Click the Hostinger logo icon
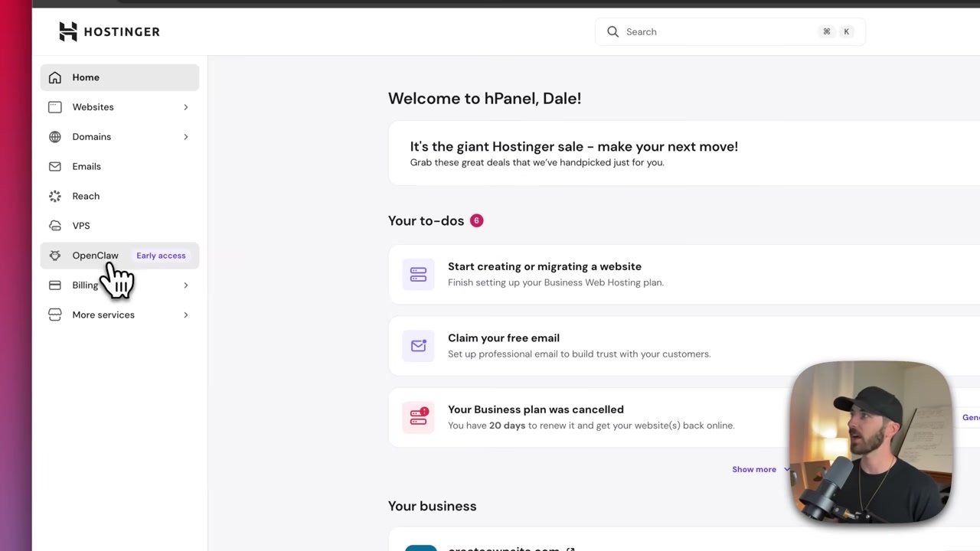This screenshot has height=551, width=980. pyautogui.click(x=68, y=31)
